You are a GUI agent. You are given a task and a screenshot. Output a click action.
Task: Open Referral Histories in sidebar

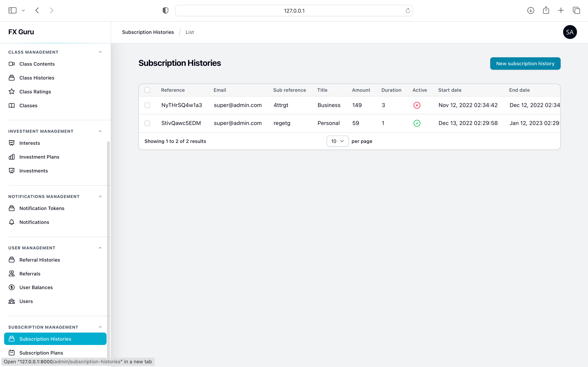point(40,260)
